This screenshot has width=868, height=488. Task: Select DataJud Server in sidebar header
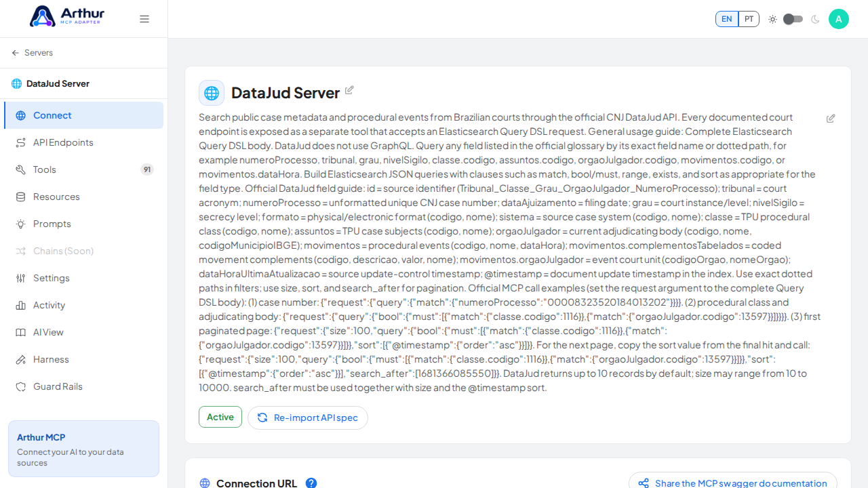(58, 84)
